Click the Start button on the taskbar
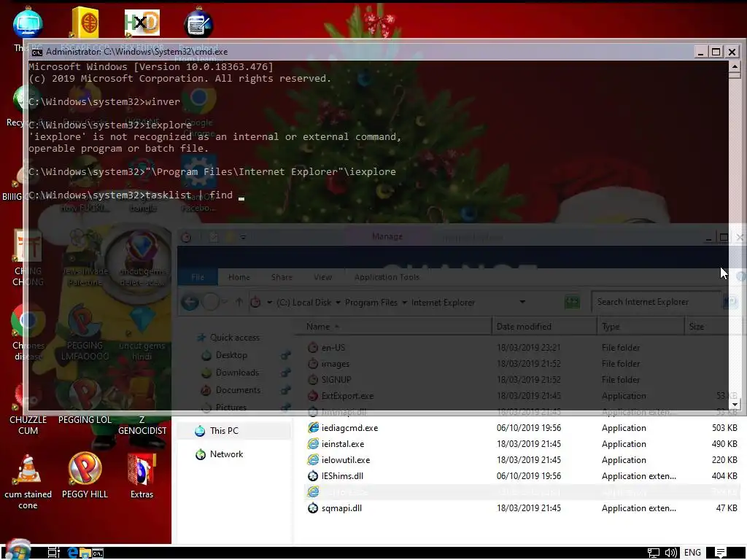Screen dimensions: 747x560 click(x=18, y=551)
